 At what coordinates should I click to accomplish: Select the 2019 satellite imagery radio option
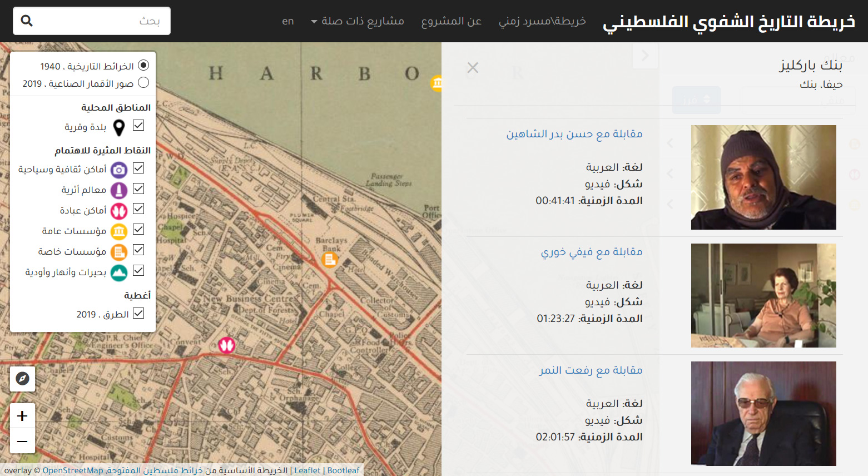click(x=143, y=83)
